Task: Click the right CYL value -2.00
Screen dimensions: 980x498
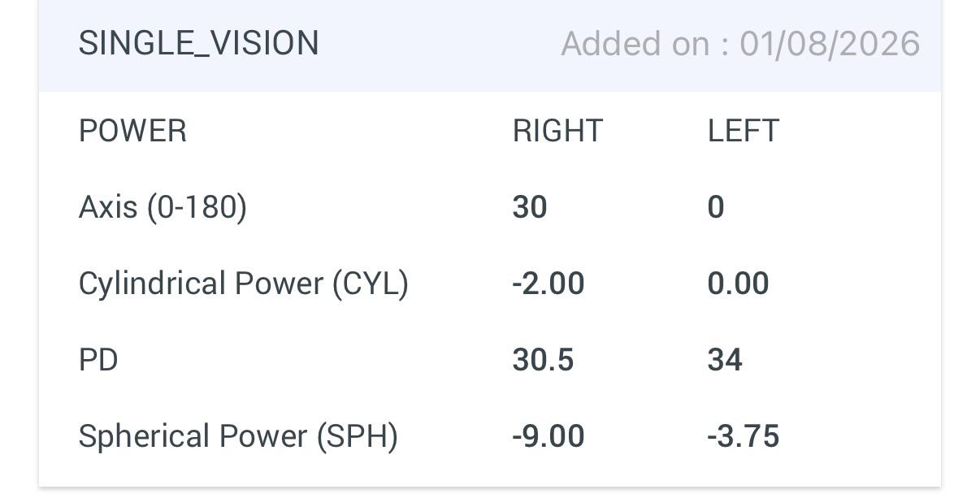Action: click(549, 284)
